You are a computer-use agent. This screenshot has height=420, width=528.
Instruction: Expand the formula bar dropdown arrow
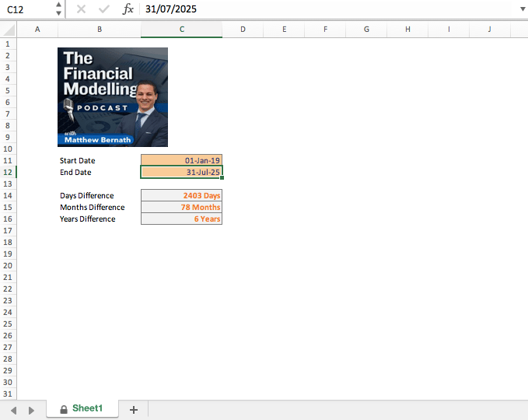[x=523, y=9]
